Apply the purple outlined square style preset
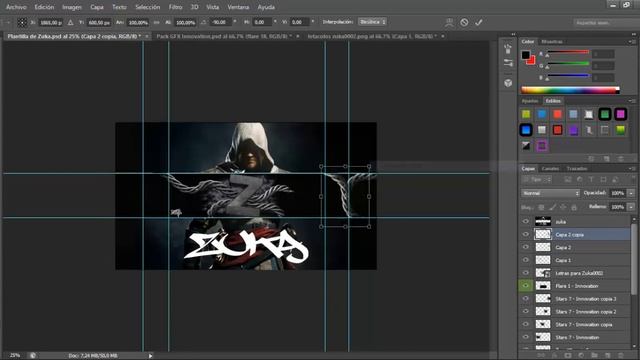Screen dimensions: 640x360 542,146
